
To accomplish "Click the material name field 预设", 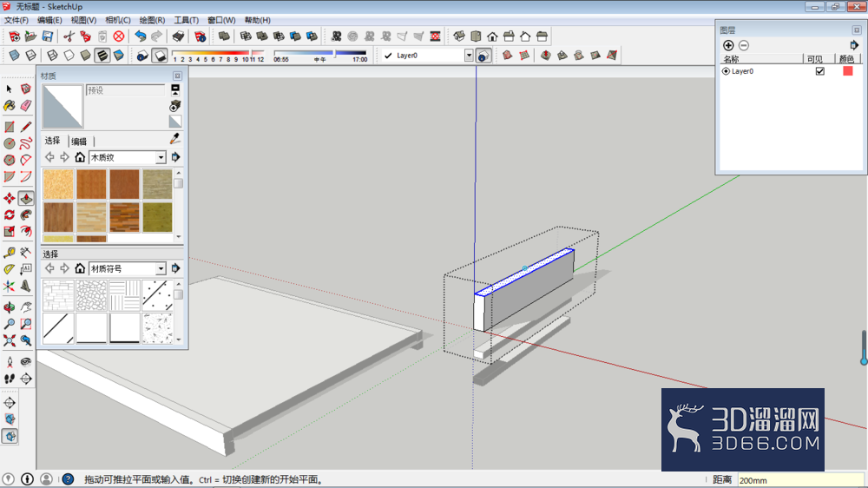I will (125, 90).
